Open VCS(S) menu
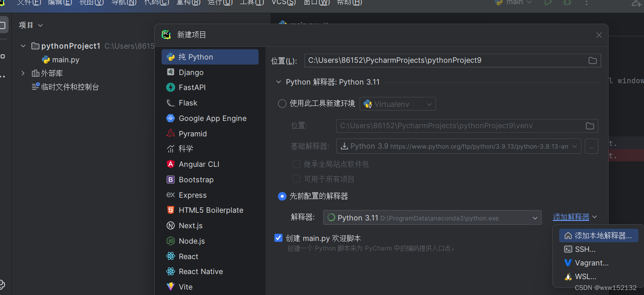 point(284,2)
